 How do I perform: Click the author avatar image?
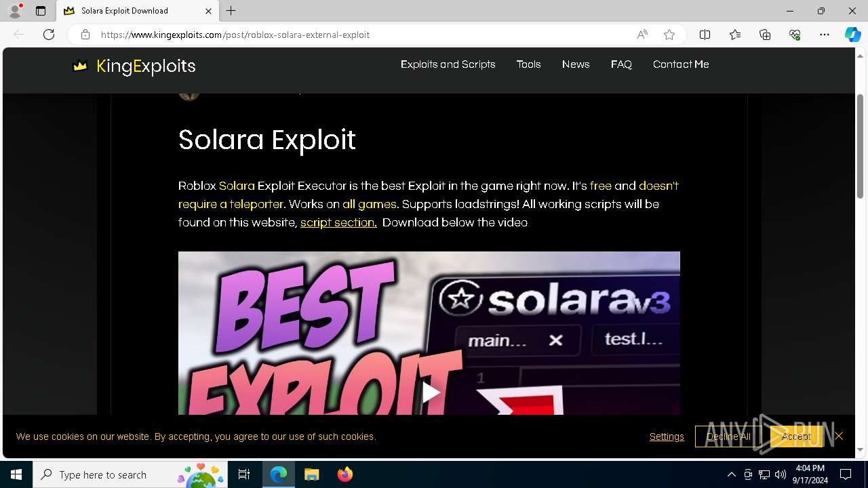click(189, 95)
